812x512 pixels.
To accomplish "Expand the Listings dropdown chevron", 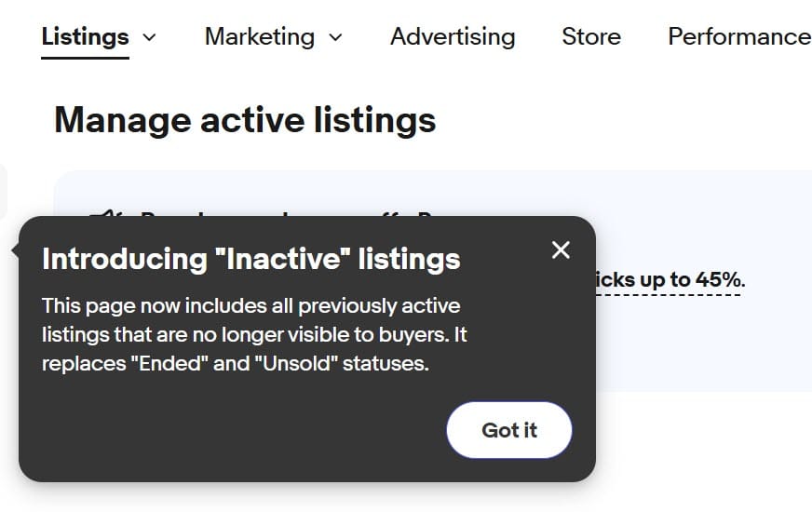I will tap(149, 37).
